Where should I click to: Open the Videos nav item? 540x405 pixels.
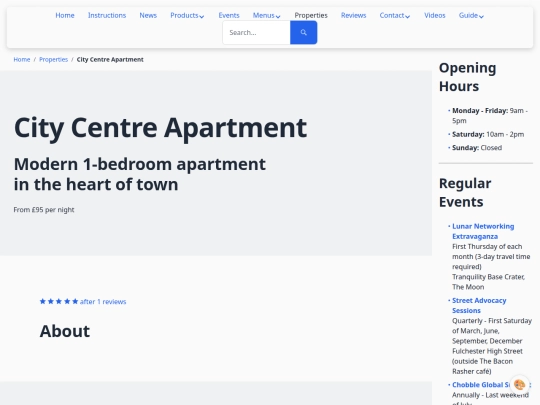point(435,15)
